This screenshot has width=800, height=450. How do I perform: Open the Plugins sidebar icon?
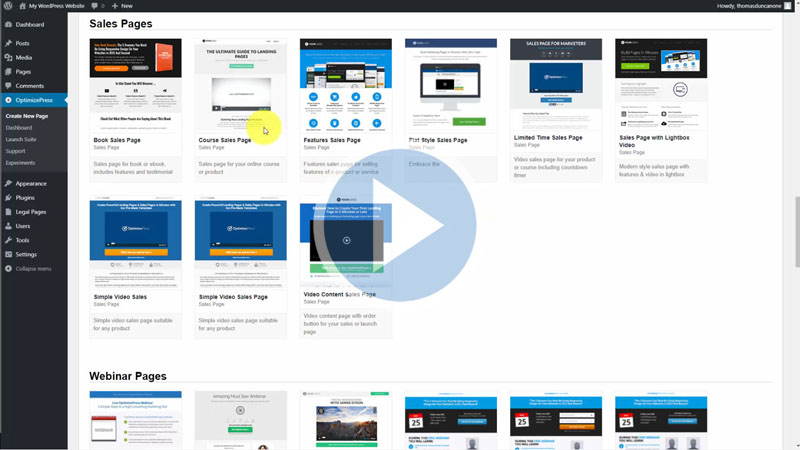pos(8,198)
